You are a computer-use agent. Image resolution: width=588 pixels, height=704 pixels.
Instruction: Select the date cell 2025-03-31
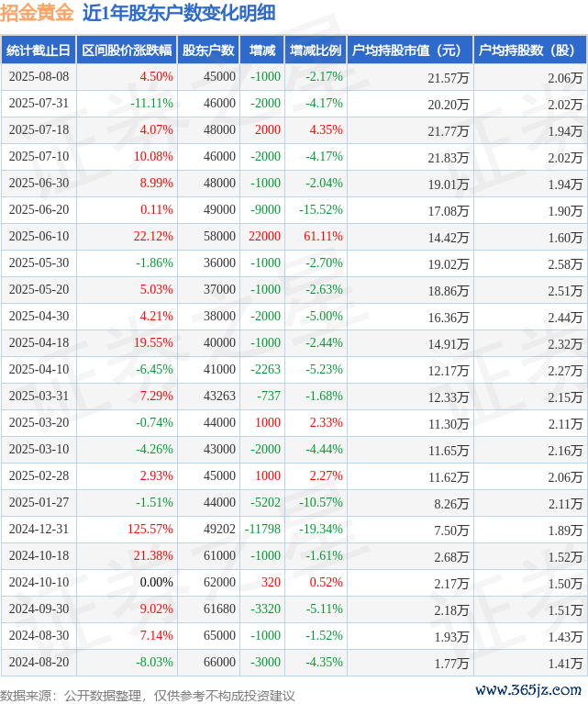click(x=39, y=396)
